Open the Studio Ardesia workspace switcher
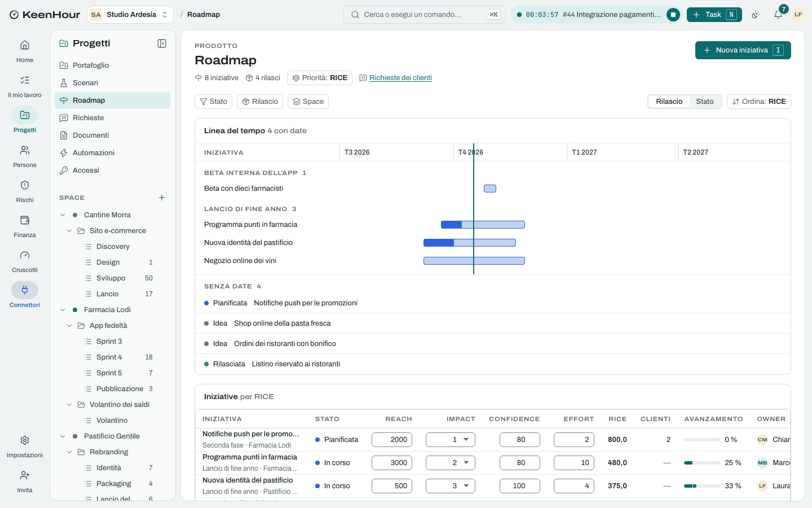This screenshot has height=508, width=812. (130, 15)
